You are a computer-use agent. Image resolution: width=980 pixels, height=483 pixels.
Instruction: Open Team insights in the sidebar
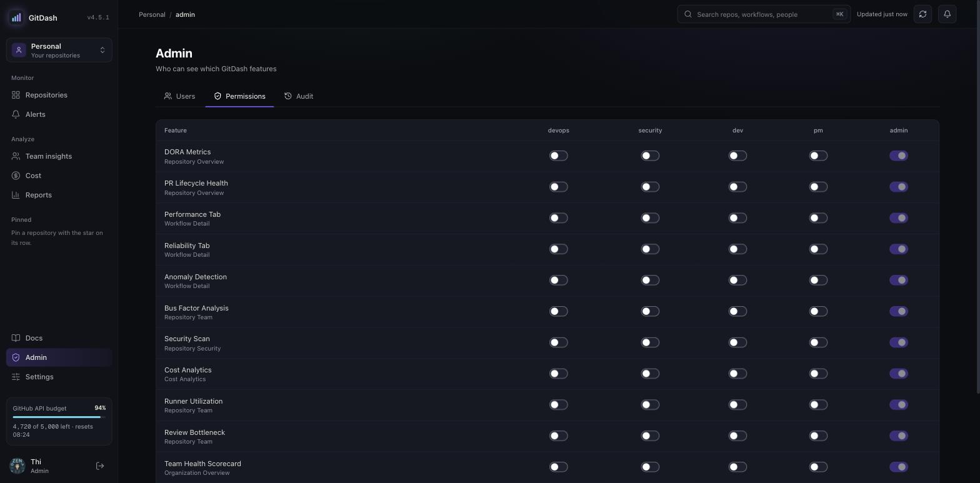pyautogui.click(x=59, y=156)
